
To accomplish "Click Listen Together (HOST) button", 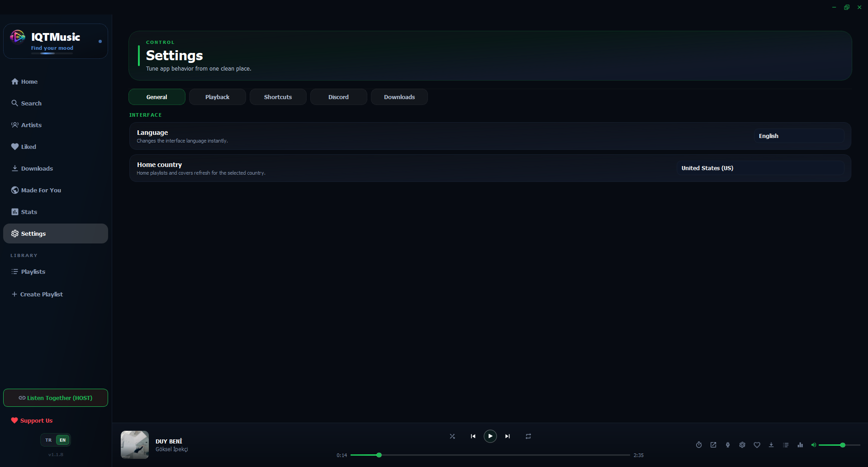I will (x=56, y=398).
